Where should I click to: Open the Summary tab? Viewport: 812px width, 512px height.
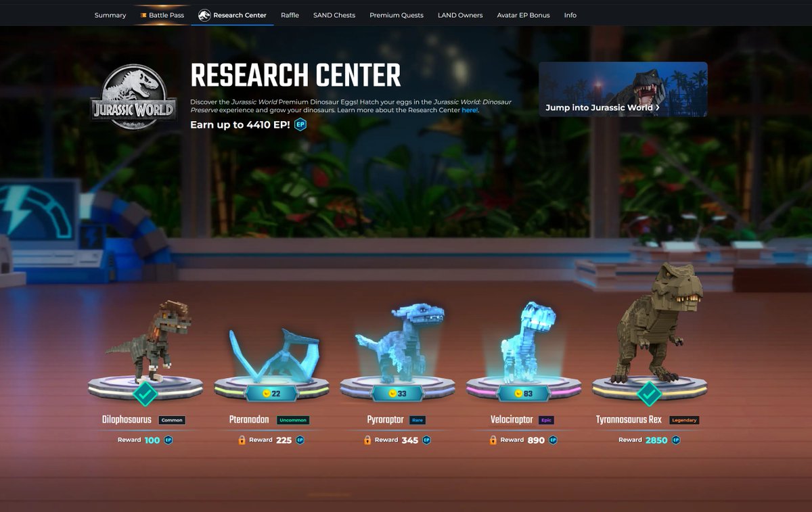pyautogui.click(x=110, y=15)
